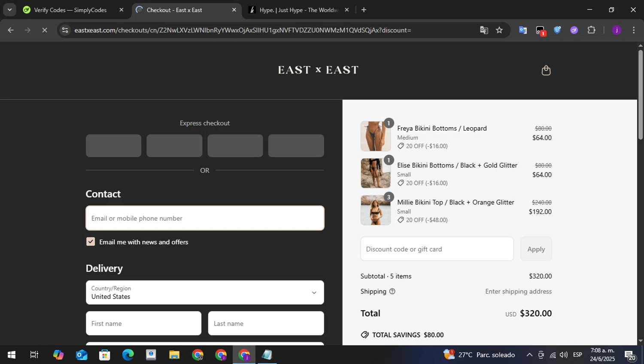Click the second express checkout button
644x364 pixels.
(x=174, y=146)
